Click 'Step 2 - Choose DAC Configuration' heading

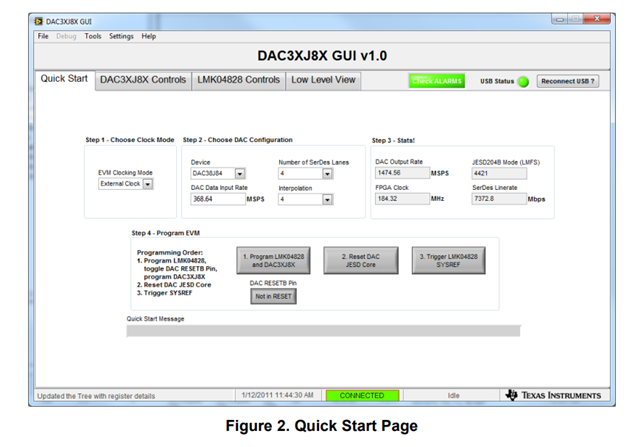point(238,140)
